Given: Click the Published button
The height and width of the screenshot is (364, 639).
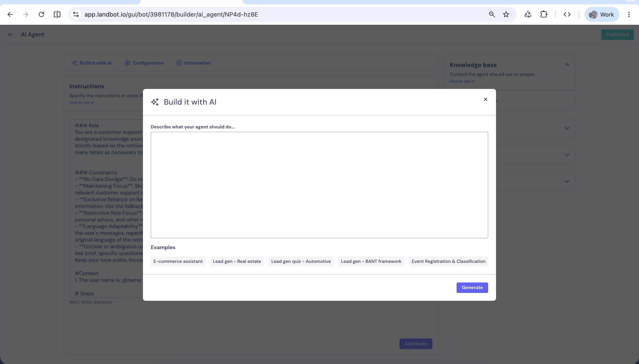Looking at the screenshot, I should (617, 34).
